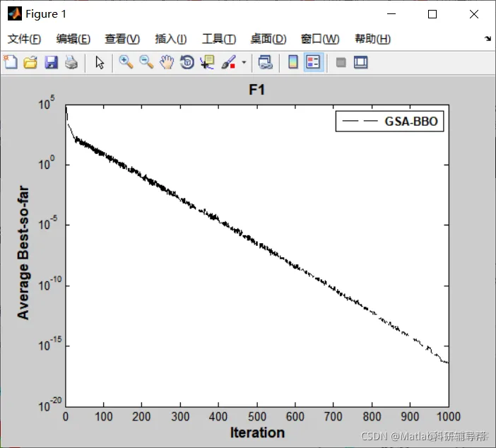The image size is (496, 448).
Task: Insert a colorbar using the toolbar icon
Action: [293, 62]
